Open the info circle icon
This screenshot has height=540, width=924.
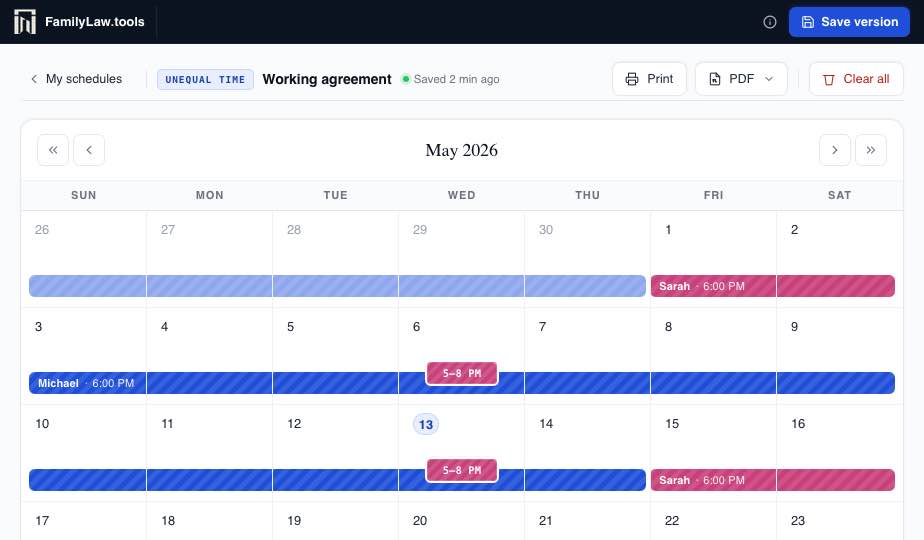pyautogui.click(x=770, y=22)
